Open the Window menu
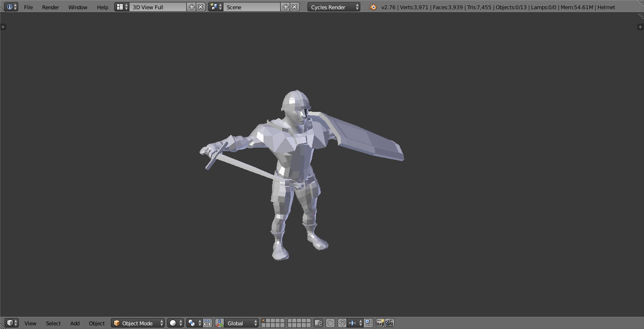The image size is (644, 329). tap(78, 7)
